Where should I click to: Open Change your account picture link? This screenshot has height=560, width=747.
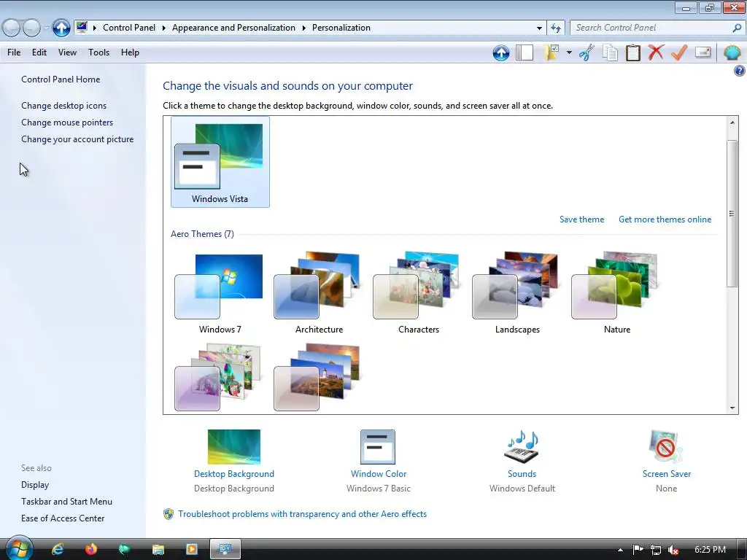click(77, 139)
